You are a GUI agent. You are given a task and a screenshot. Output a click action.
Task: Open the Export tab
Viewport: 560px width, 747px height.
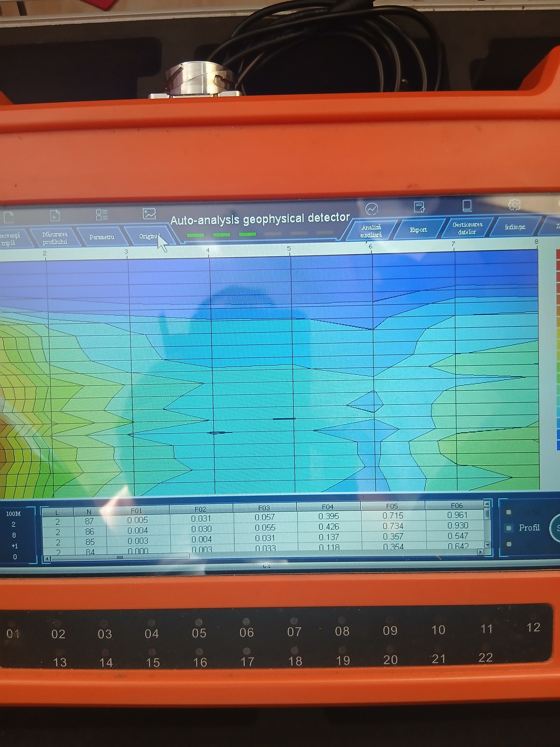418,230
